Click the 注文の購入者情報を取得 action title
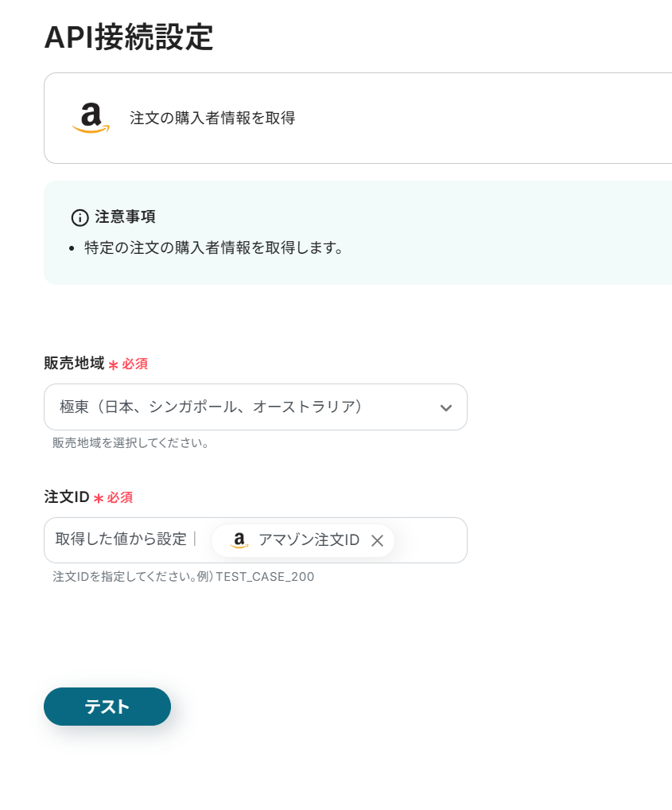The image size is (672, 810). (x=212, y=119)
